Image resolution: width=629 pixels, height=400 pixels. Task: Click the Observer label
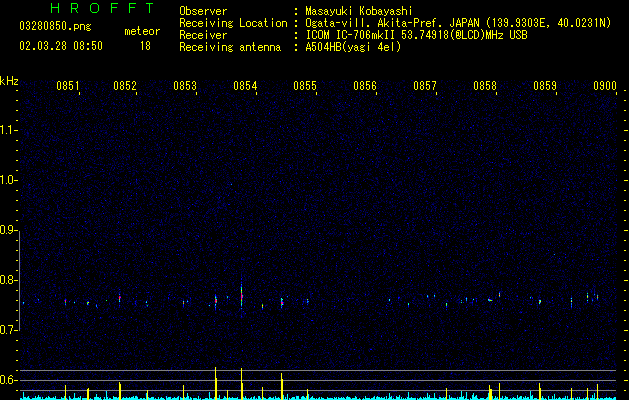tap(203, 11)
